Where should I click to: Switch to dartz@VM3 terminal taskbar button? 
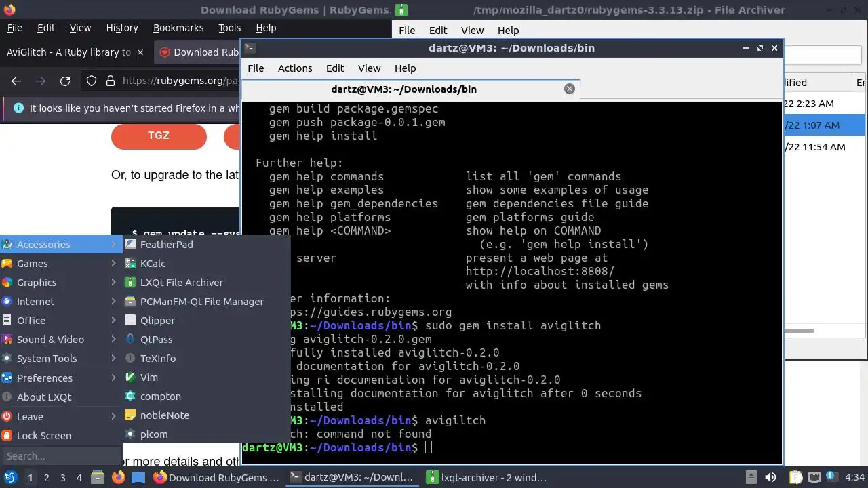pyautogui.click(x=351, y=477)
